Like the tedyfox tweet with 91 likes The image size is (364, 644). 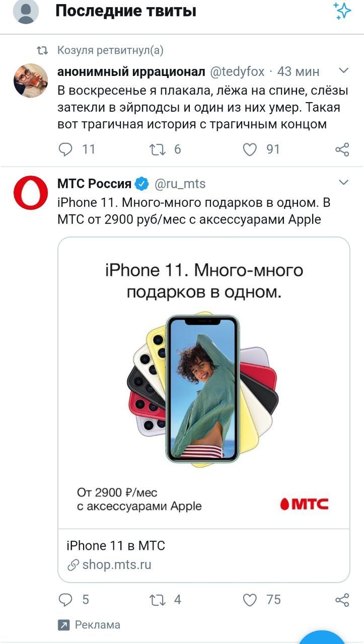[x=250, y=149]
